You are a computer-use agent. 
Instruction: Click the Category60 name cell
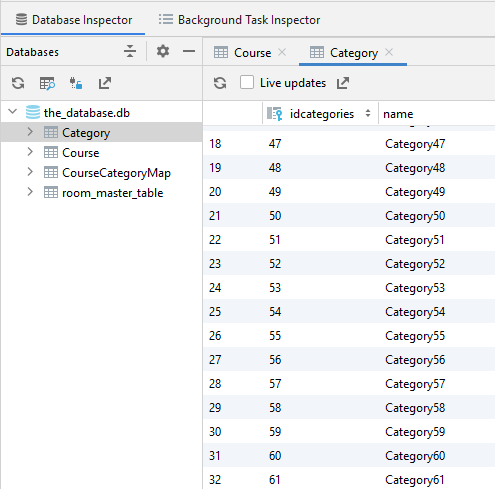coord(415,456)
